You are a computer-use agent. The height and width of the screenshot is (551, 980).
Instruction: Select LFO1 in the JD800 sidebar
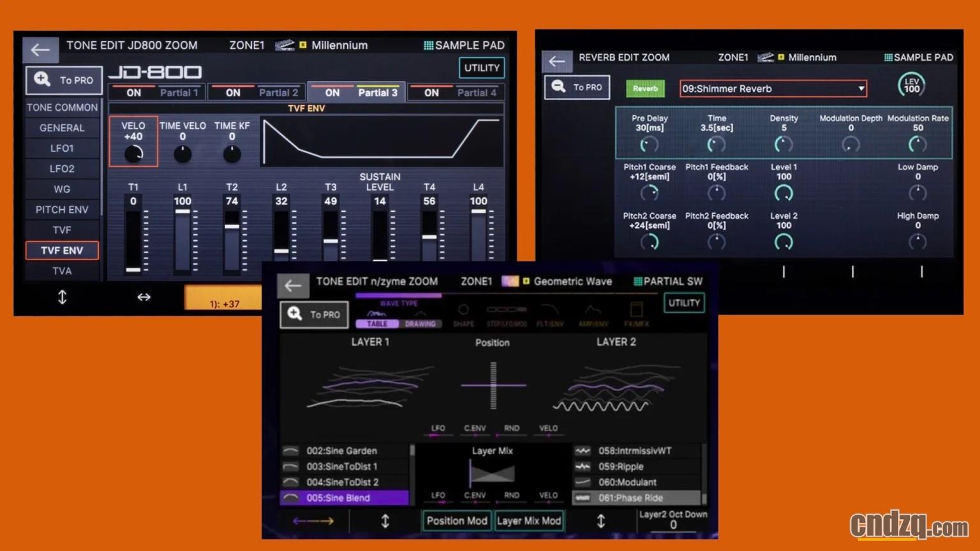point(62,149)
